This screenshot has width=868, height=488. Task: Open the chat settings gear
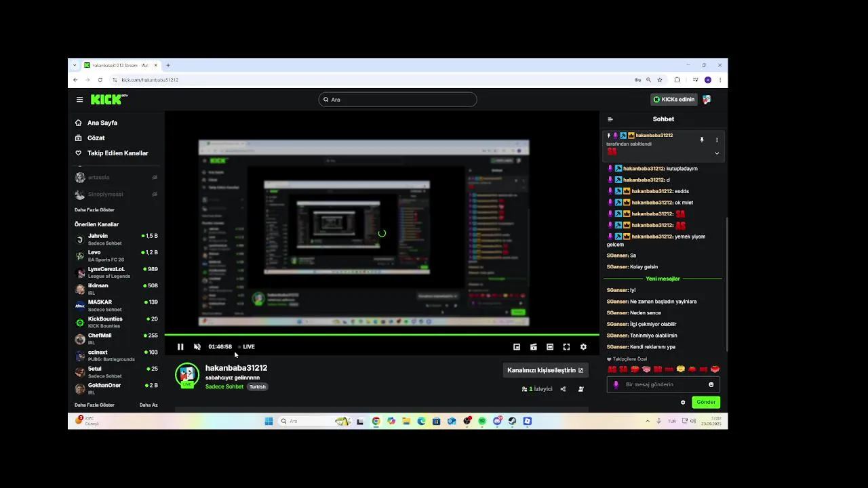point(683,403)
